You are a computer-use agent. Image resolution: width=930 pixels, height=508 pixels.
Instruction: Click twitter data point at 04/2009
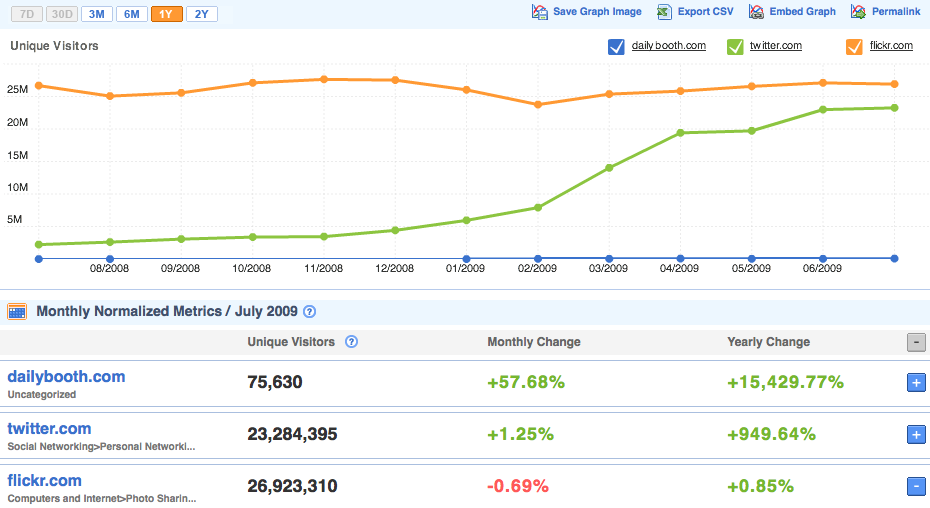point(680,133)
